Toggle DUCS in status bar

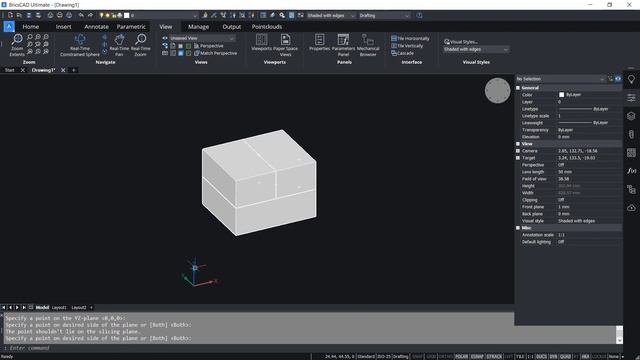[x=541, y=356]
